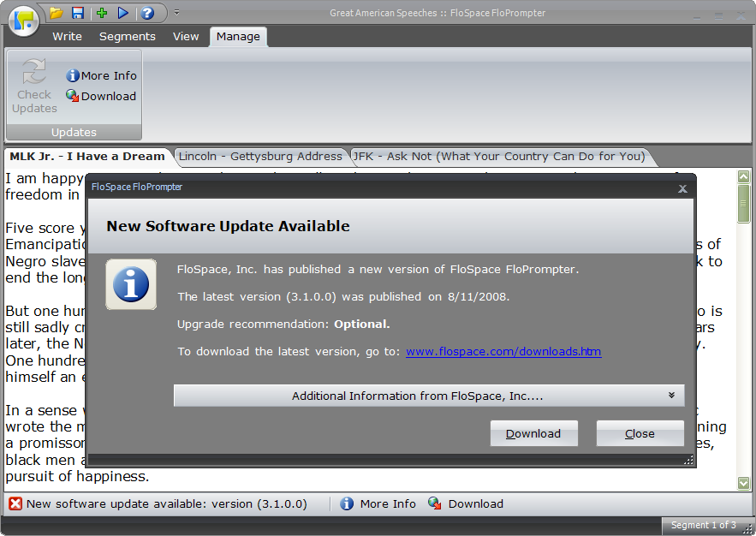Click the latest version (3.1.0.0) published line
The image size is (756, 536).
tap(343, 296)
